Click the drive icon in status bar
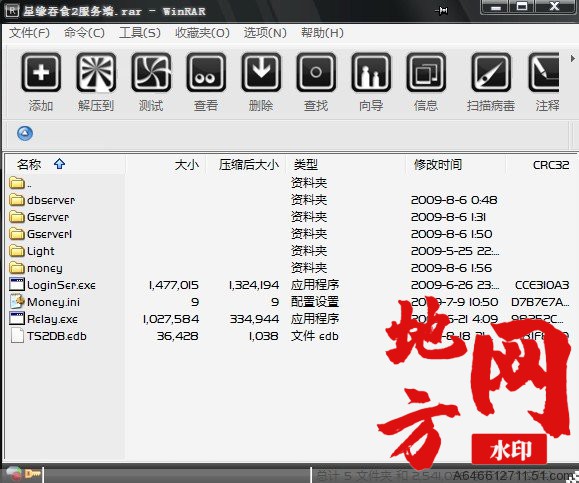The width and height of the screenshot is (579, 483). [13, 473]
